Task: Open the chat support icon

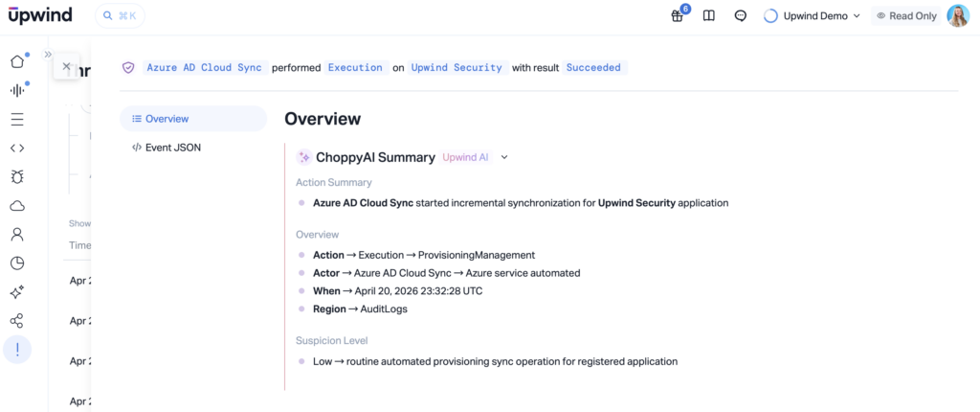Action: (741, 16)
